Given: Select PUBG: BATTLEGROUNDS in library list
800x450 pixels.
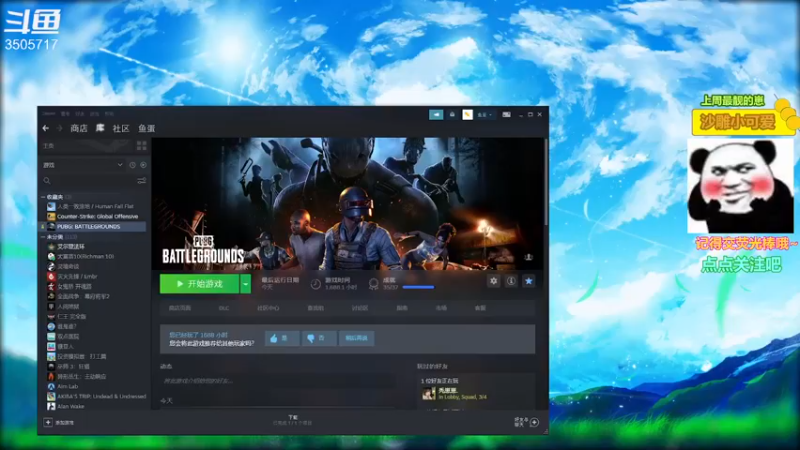Looking at the screenshot, I should (x=88, y=226).
